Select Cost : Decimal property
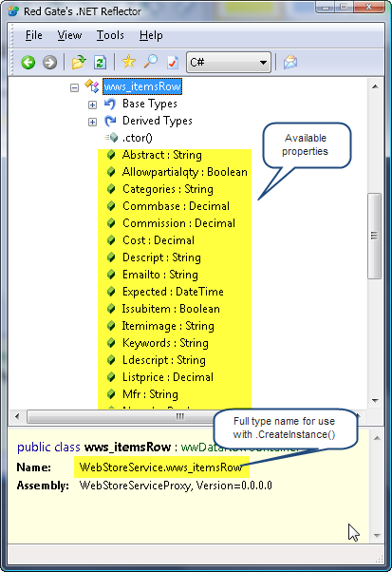 click(159, 240)
